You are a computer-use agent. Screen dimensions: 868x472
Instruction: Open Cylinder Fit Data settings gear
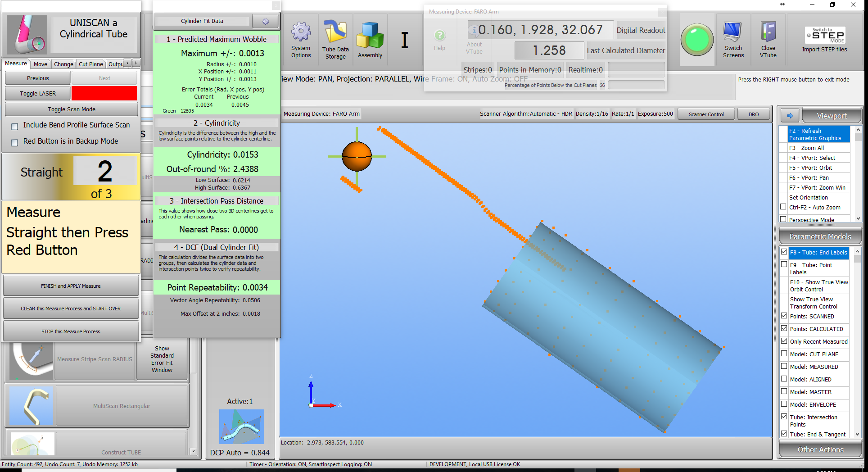(265, 21)
